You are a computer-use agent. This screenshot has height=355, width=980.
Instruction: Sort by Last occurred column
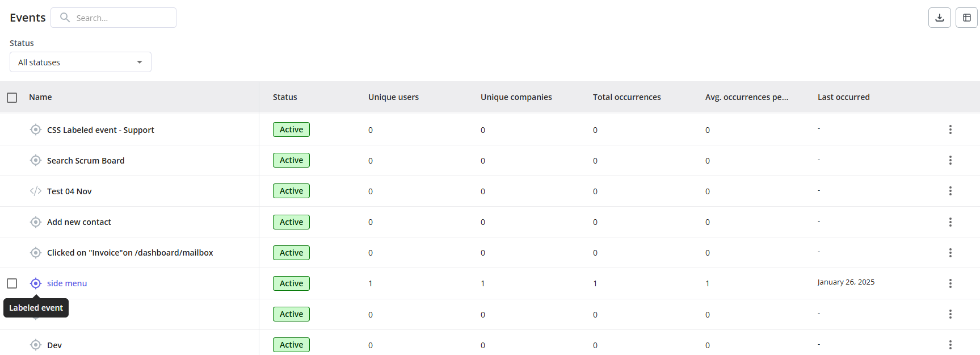coord(844,97)
